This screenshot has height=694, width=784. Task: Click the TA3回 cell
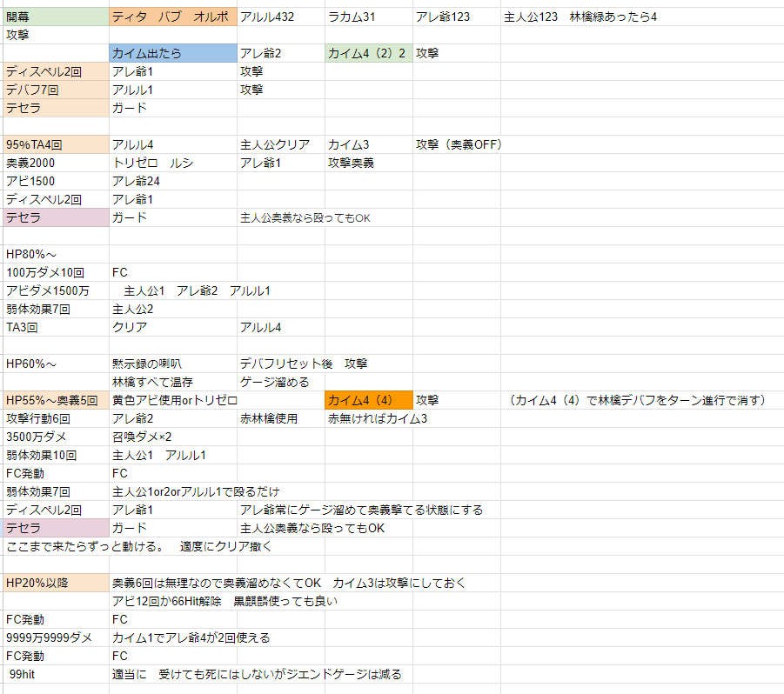click(x=56, y=327)
